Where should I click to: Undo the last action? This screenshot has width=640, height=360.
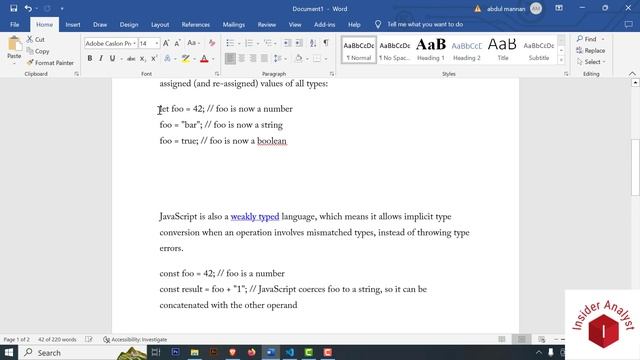[28, 8]
